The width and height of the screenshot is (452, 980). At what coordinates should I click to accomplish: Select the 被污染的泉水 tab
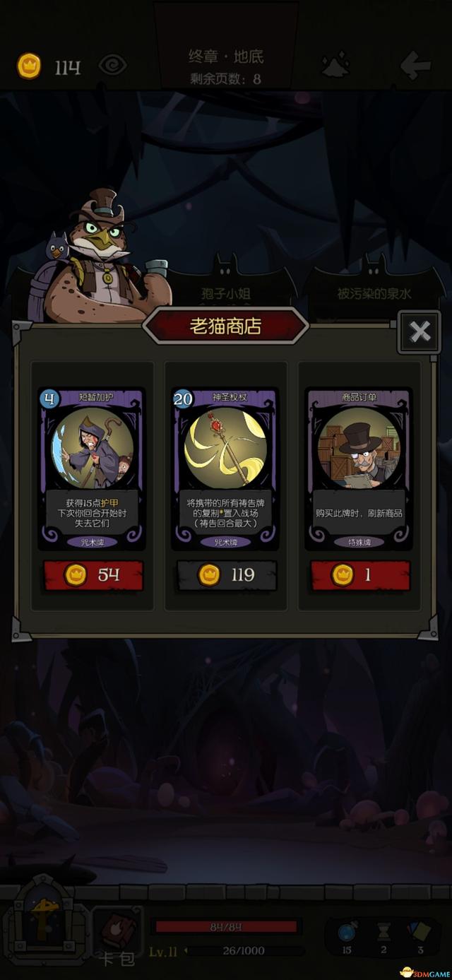pyautogui.click(x=374, y=293)
